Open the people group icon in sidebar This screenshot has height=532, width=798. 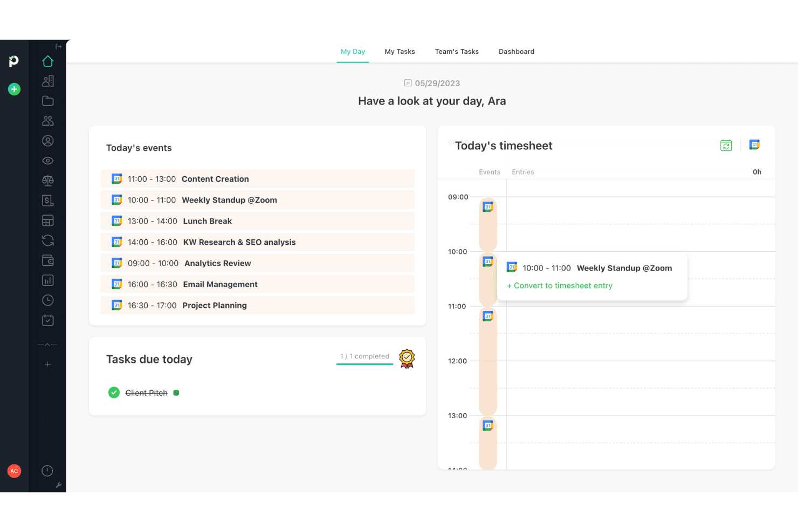(48, 121)
